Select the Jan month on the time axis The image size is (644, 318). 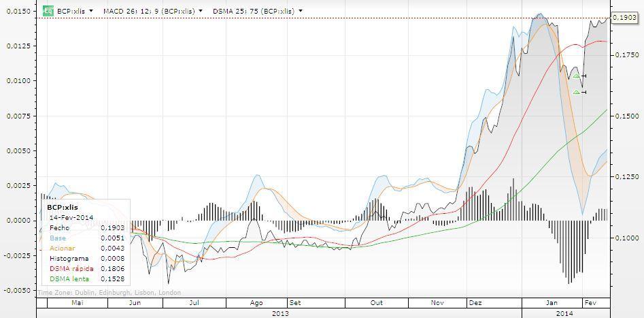(x=552, y=303)
